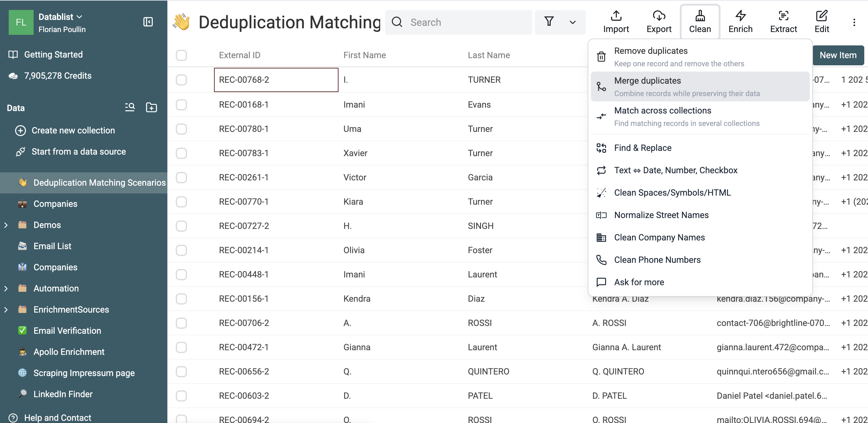868x423 pixels.
Task: Click the Clean Phone Numbers phone icon
Action: point(601,260)
